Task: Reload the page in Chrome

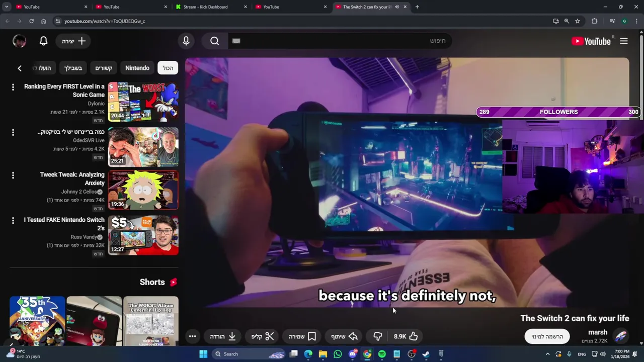Action: pos(31,21)
